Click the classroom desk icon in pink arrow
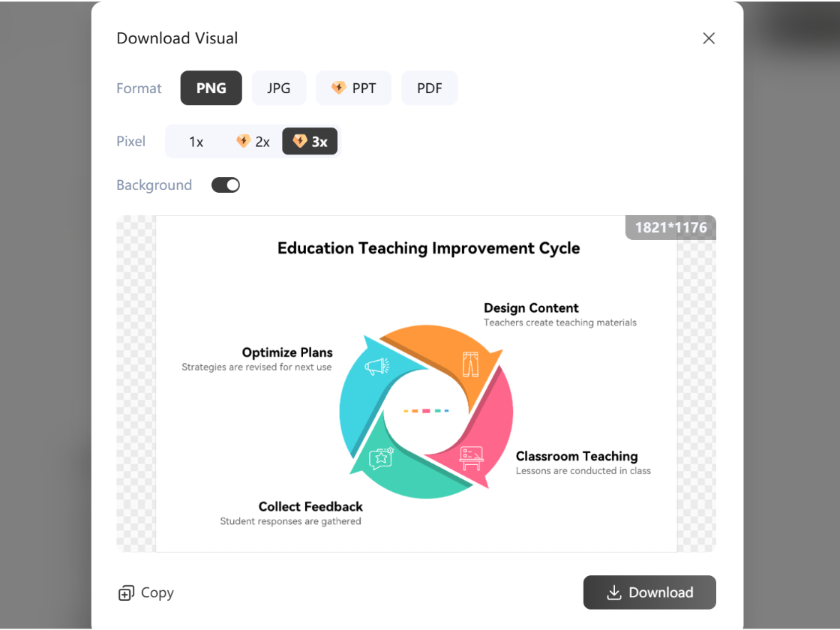The width and height of the screenshot is (840, 630). (471, 458)
